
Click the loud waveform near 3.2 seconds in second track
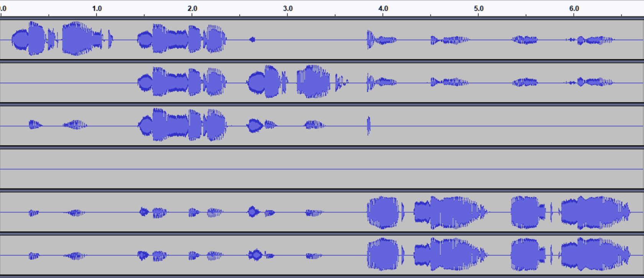coord(313,82)
